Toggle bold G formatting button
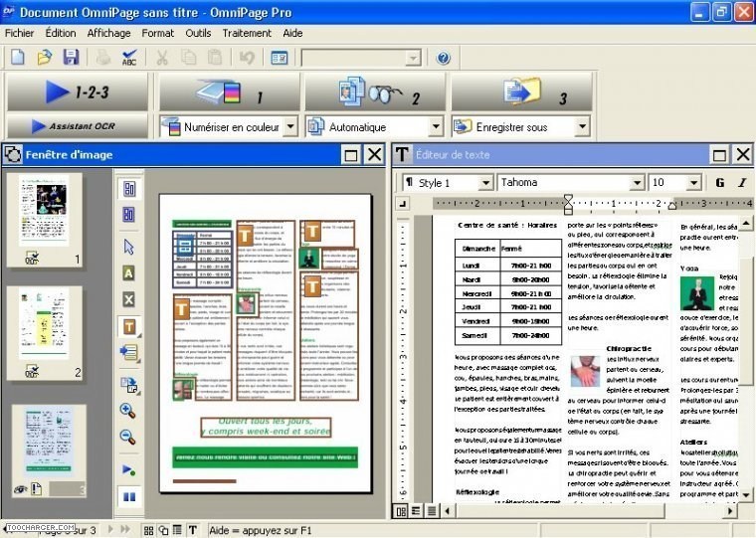The width and height of the screenshot is (756, 538). click(720, 183)
